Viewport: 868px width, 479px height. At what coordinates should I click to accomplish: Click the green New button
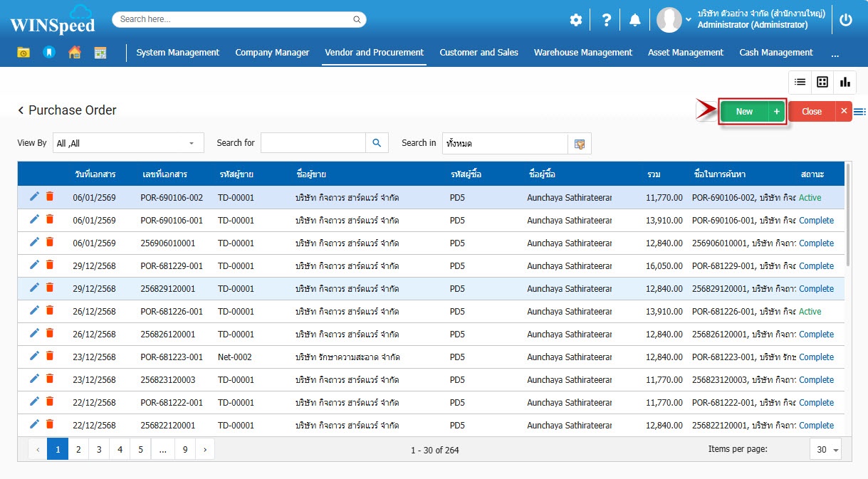click(744, 111)
